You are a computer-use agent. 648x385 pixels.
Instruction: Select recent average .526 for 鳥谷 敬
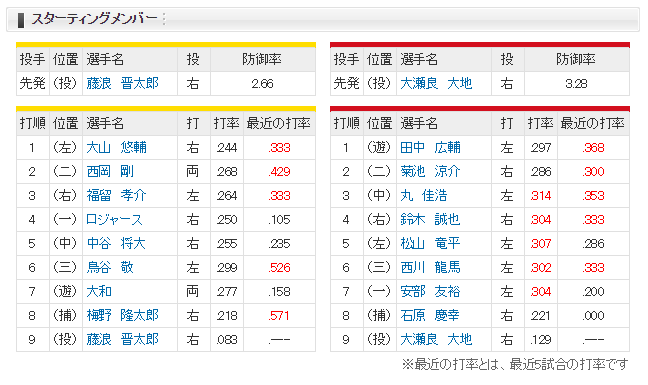click(x=279, y=268)
